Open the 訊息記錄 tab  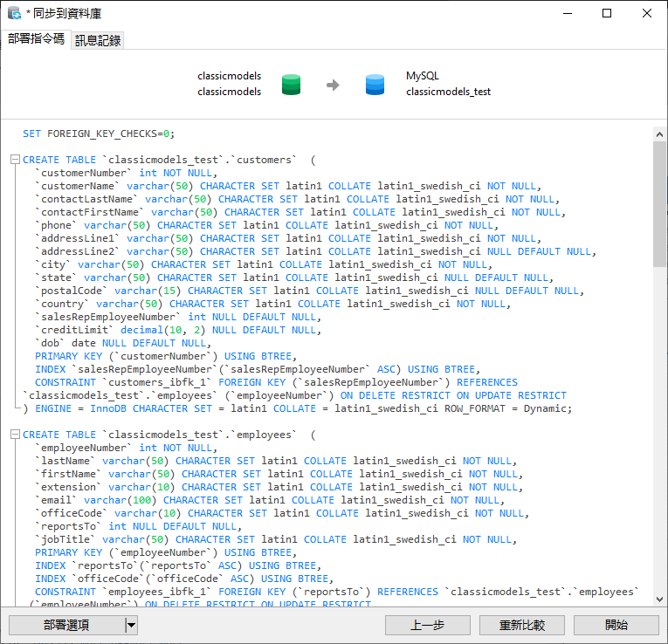pyautogui.click(x=98, y=40)
